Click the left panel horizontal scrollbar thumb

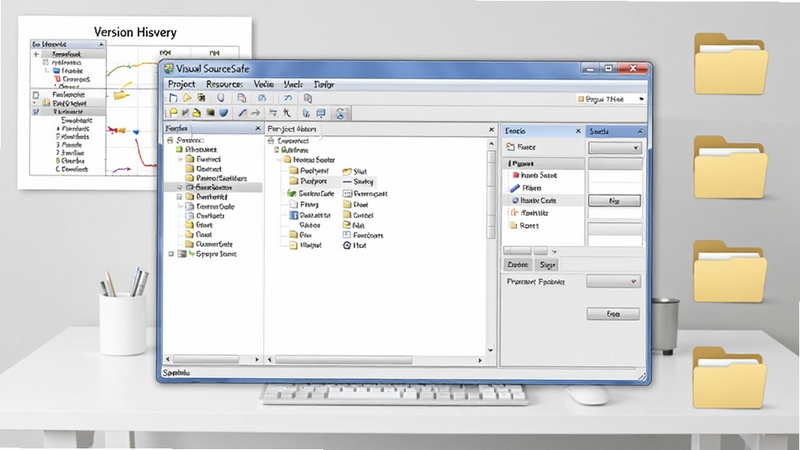coord(206,359)
